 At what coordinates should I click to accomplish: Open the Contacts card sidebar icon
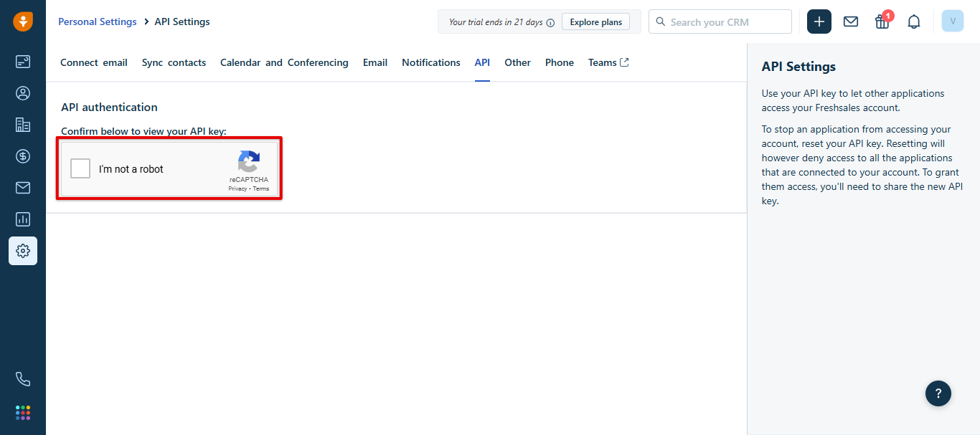[23, 62]
